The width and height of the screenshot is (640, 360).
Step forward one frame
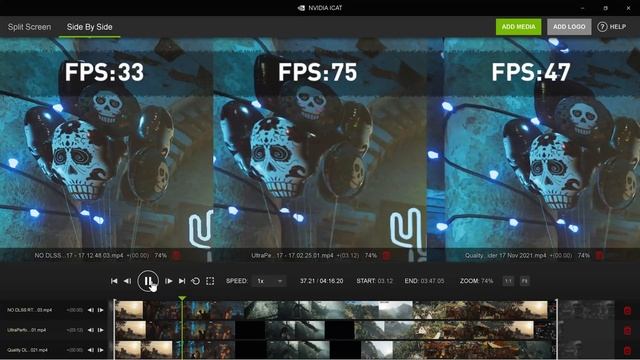tap(168, 281)
